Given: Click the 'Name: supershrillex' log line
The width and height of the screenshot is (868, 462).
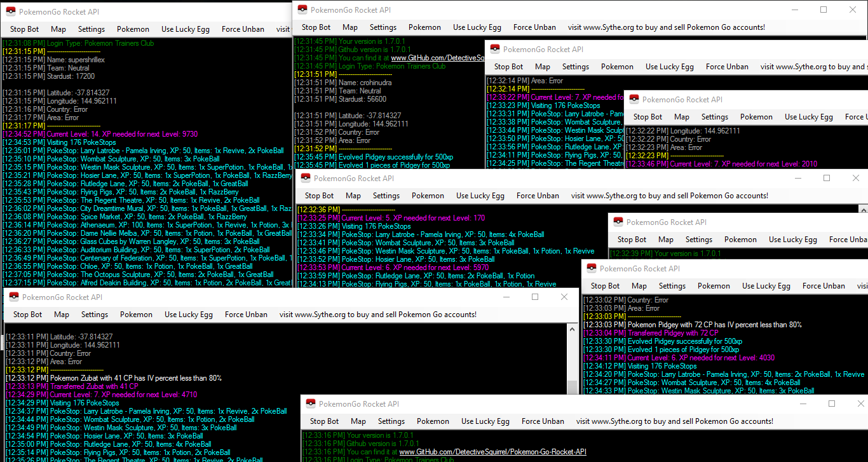Looking at the screenshot, I should coord(54,60).
